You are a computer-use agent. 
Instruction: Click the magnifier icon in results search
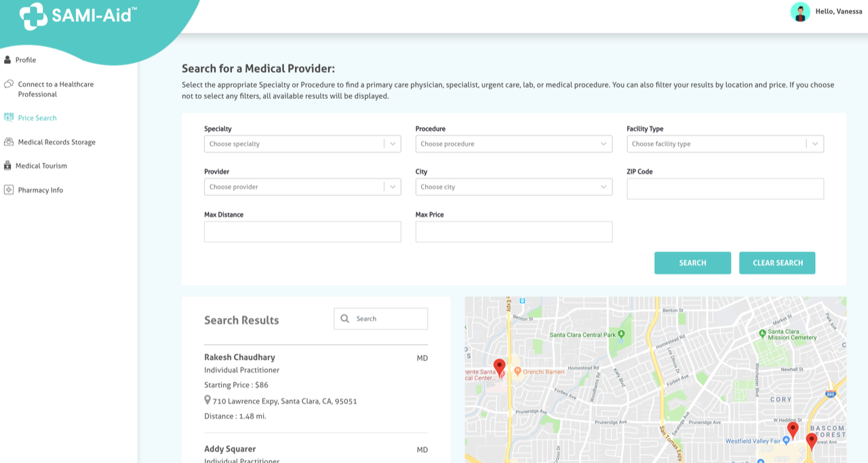(345, 319)
